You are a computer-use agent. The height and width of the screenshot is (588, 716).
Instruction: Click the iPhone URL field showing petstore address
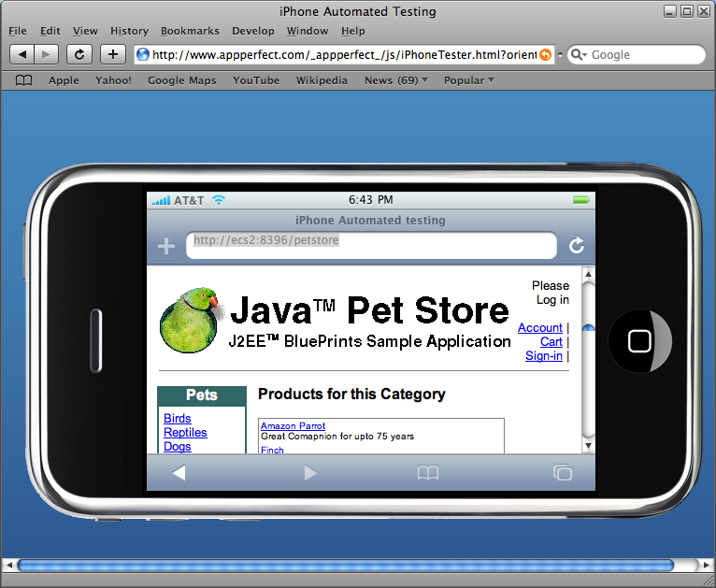coord(371,245)
